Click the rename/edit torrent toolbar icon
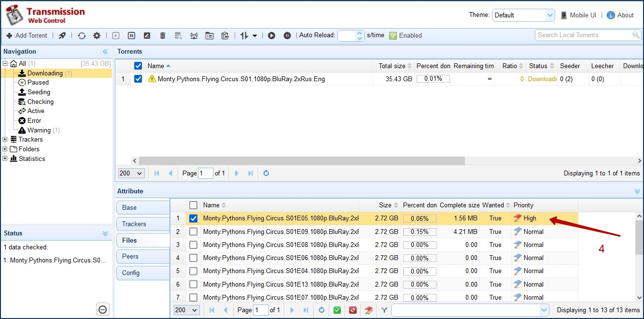The image size is (644, 319). pos(147,35)
